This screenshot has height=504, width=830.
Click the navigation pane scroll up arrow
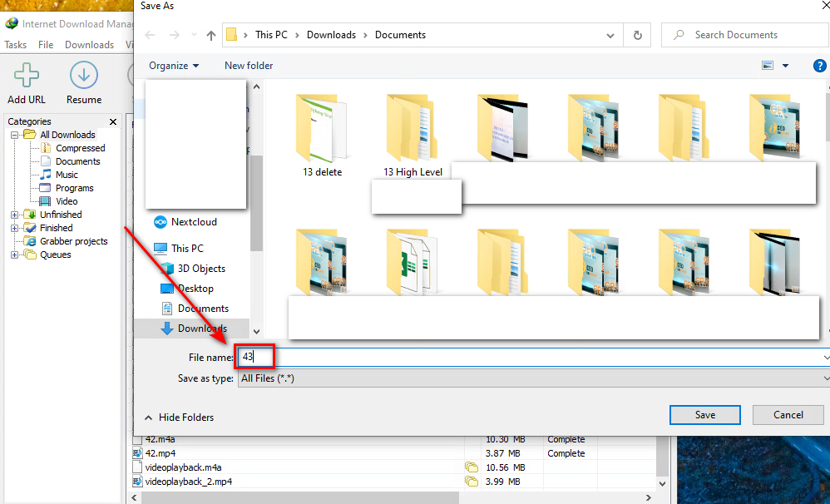point(257,86)
